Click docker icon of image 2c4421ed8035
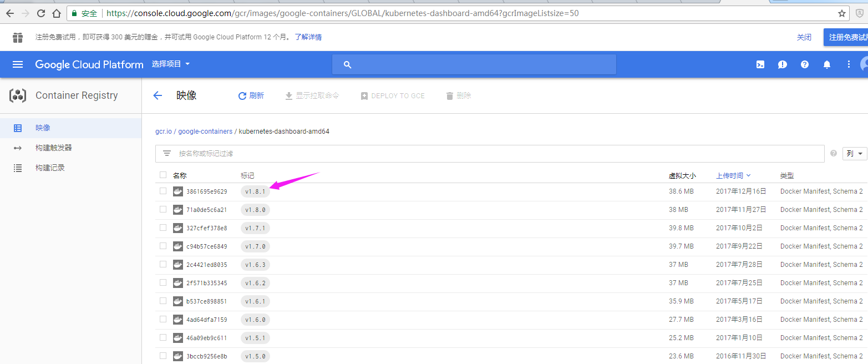This screenshot has height=364, width=868. (x=178, y=265)
